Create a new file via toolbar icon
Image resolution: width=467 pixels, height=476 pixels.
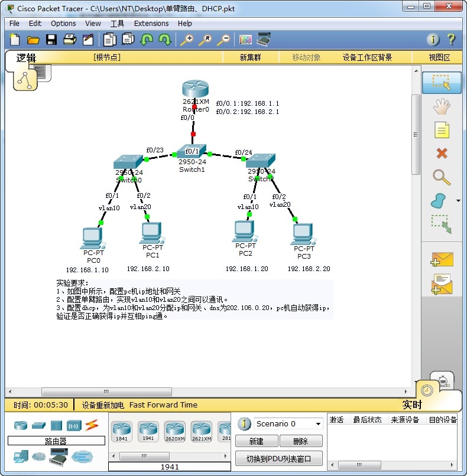coord(15,40)
